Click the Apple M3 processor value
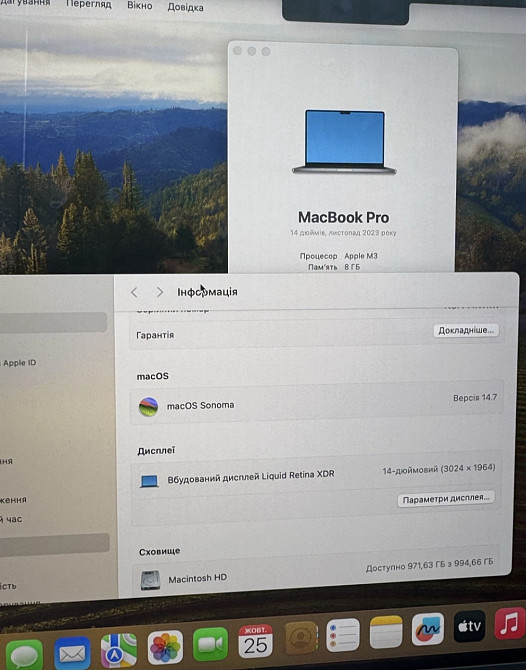This screenshot has height=670, width=526. (x=361, y=256)
